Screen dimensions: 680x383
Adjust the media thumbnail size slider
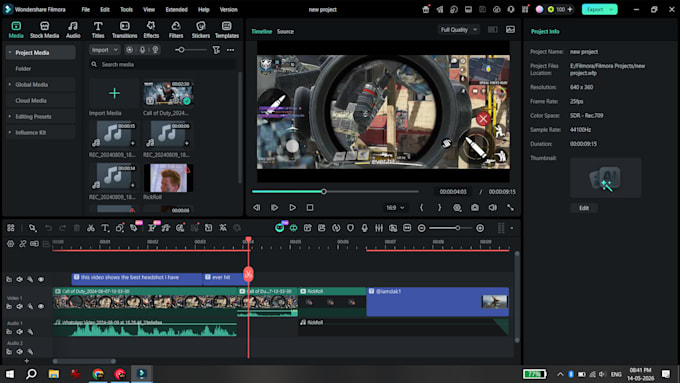pos(190,50)
